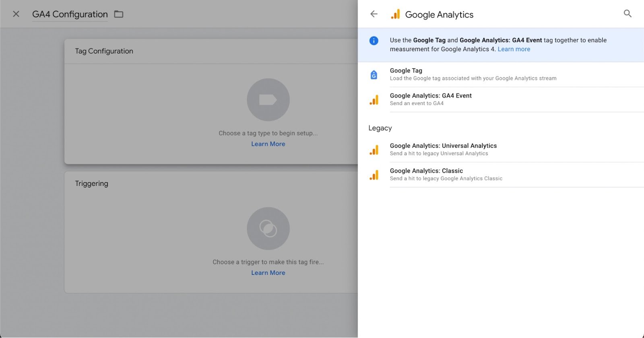Pick the Google Tag title text
This screenshot has height=338, width=644.
point(406,70)
